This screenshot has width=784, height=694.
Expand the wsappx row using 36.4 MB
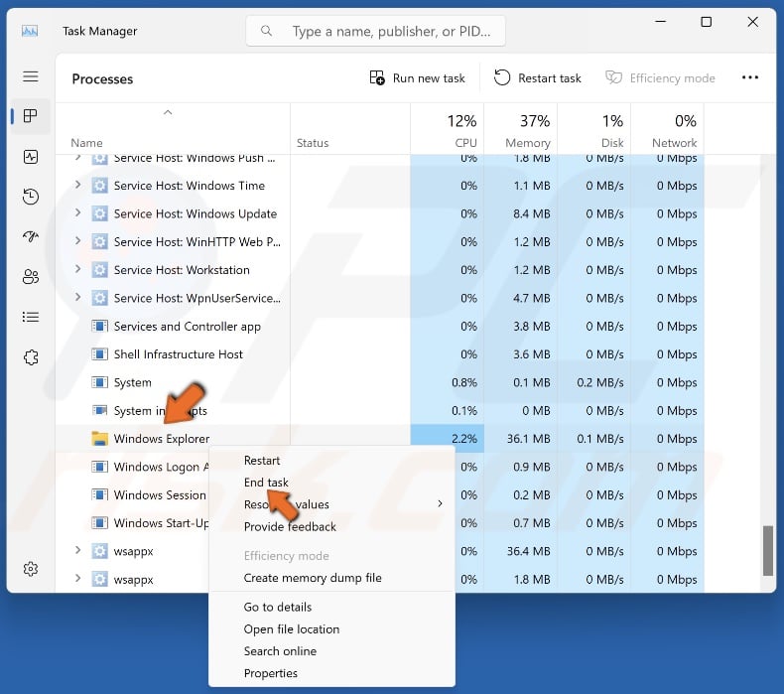pos(77,550)
